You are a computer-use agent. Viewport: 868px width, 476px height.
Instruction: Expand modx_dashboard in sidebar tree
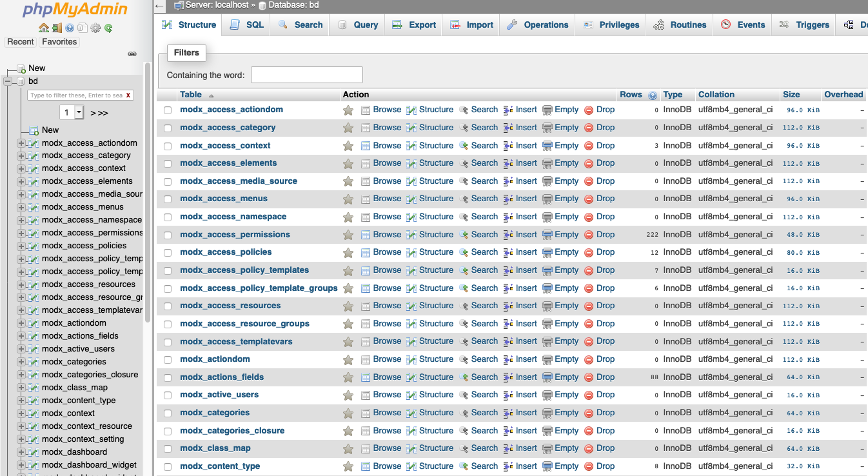(21, 453)
